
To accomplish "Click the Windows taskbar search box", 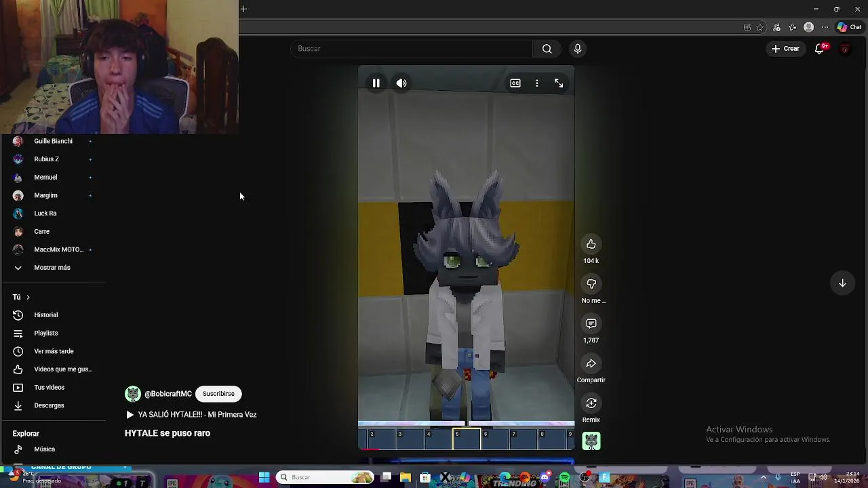I will click(325, 478).
